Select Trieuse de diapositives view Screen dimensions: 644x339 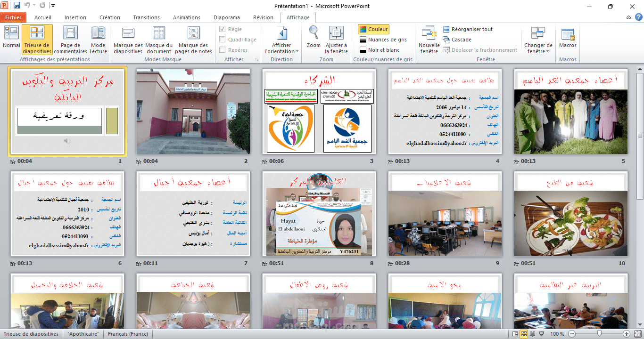37,40
